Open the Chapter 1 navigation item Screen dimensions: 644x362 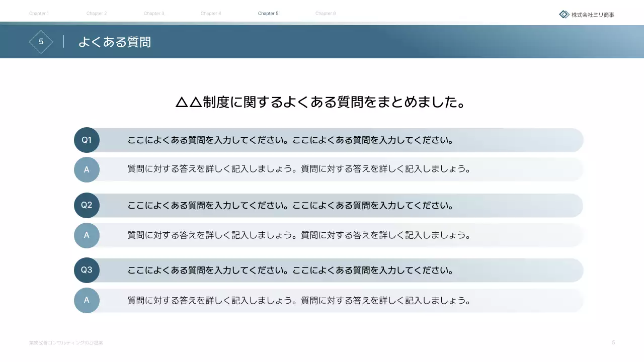tap(39, 14)
